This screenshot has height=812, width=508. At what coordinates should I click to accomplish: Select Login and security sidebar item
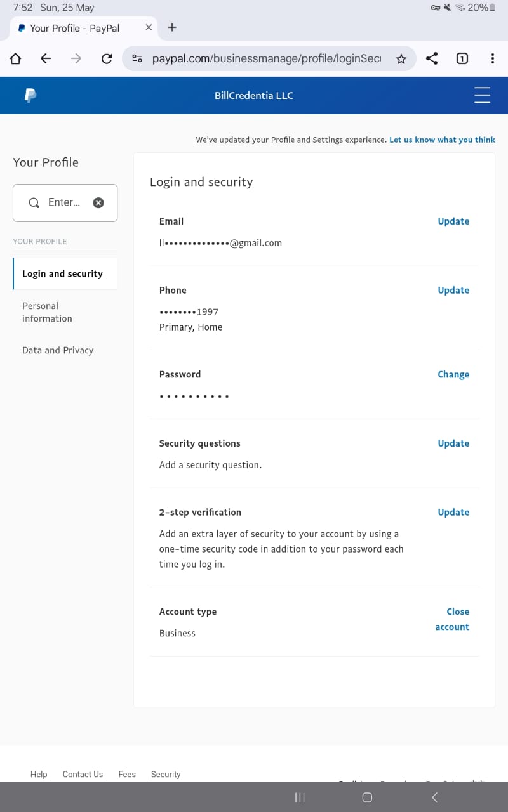(62, 274)
